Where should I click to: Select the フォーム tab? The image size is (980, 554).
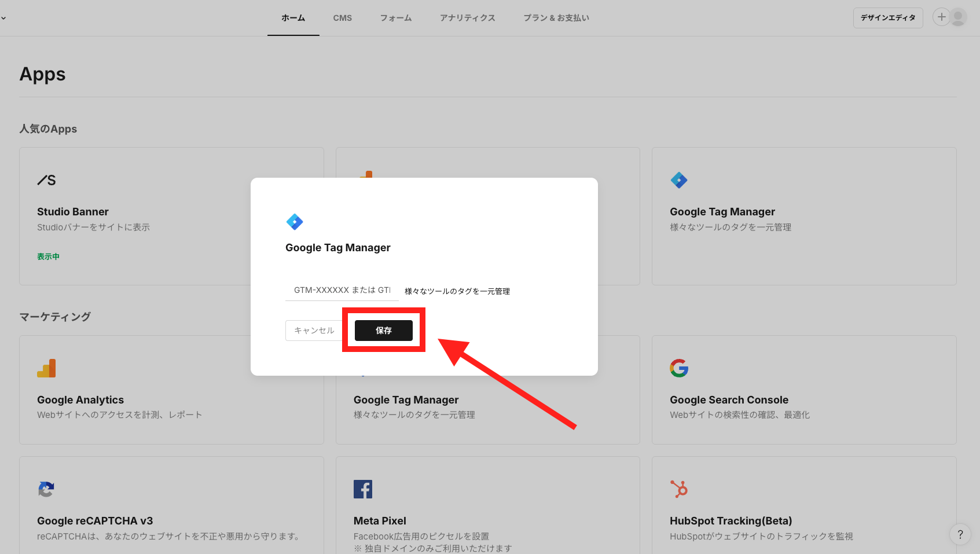[x=396, y=18]
